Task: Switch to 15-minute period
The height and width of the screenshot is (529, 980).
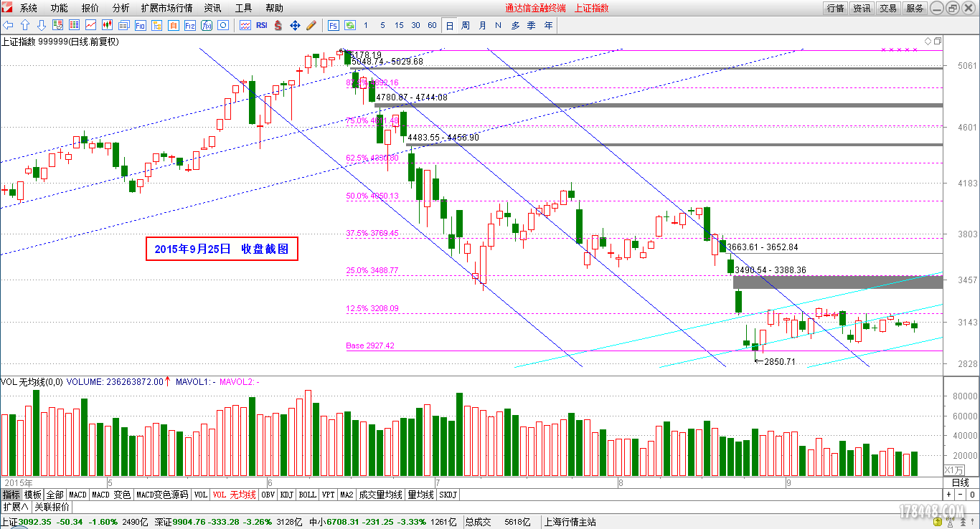Action: pyautogui.click(x=399, y=25)
